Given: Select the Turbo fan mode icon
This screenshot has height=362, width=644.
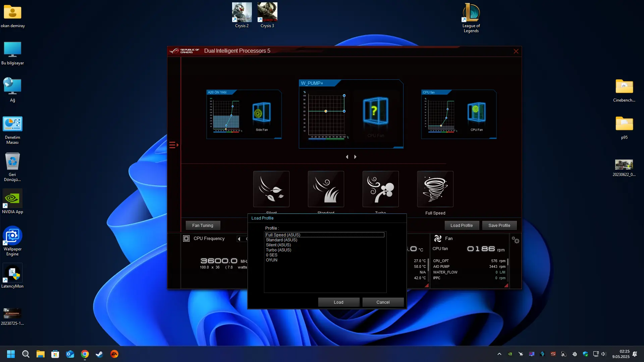Looking at the screenshot, I should point(380,189).
